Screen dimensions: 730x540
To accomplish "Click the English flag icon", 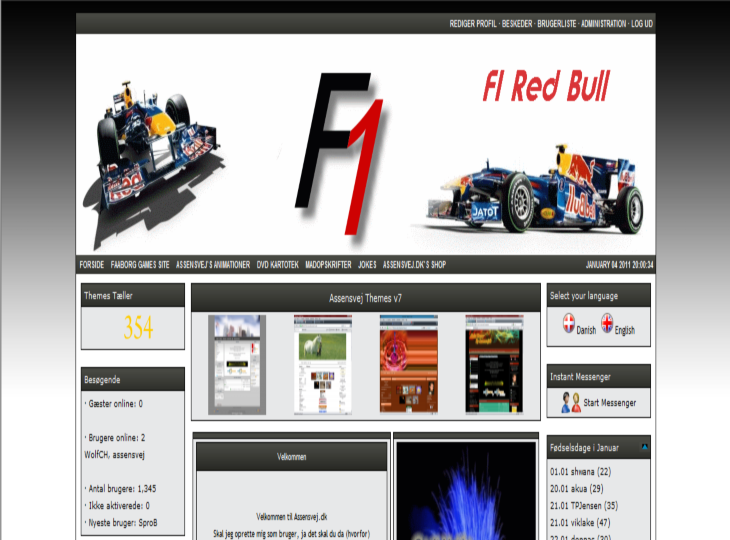I will [607, 323].
